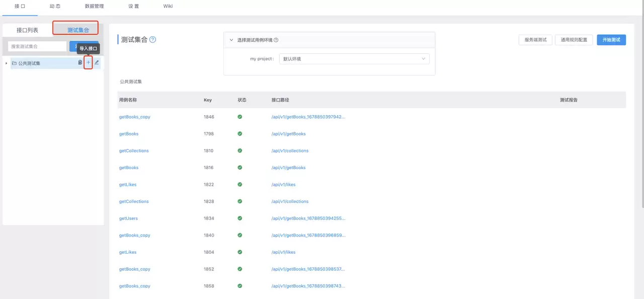Open the 数据管理 top tab
644x299 pixels.
click(95, 6)
